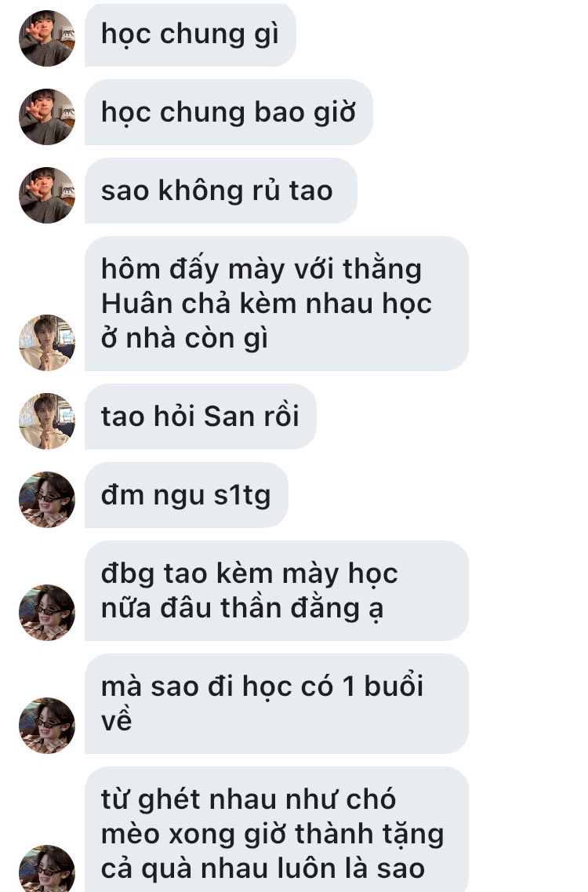Tap avatar beside 'đbg tao kèm mày học'

[x=47, y=613]
